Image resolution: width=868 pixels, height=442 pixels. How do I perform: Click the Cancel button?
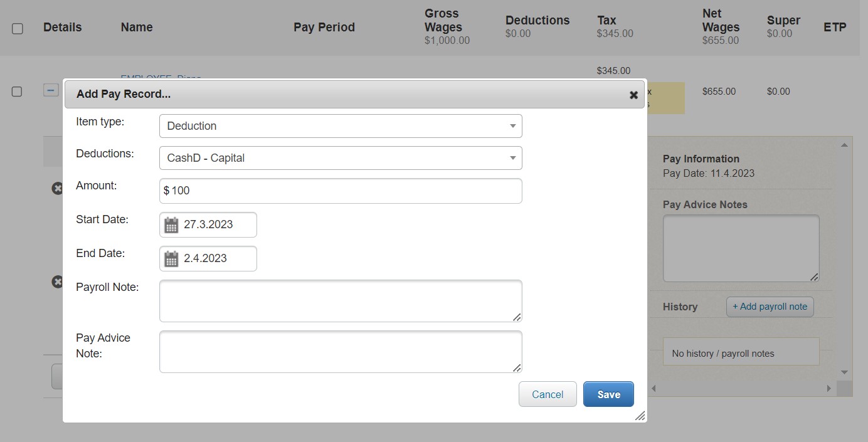(548, 394)
